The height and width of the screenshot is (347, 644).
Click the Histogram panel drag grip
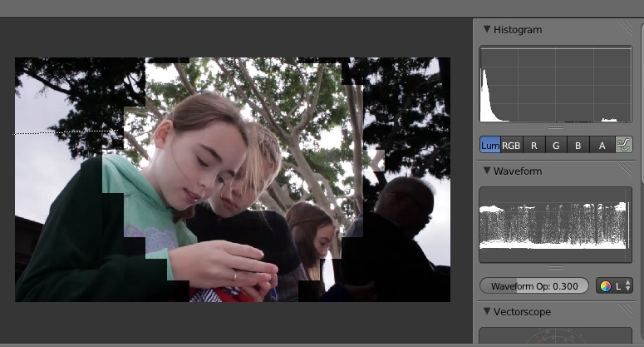click(626, 29)
